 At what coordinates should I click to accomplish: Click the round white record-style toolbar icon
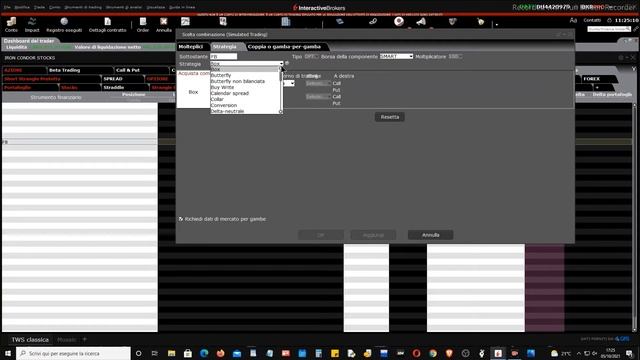399,22
